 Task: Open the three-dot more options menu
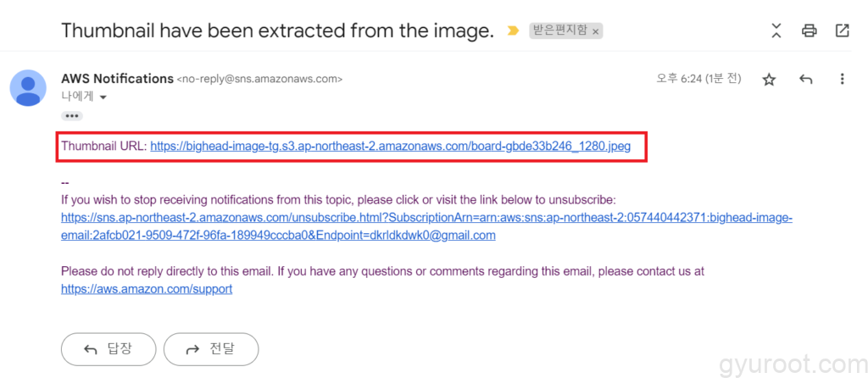click(x=842, y=80)
